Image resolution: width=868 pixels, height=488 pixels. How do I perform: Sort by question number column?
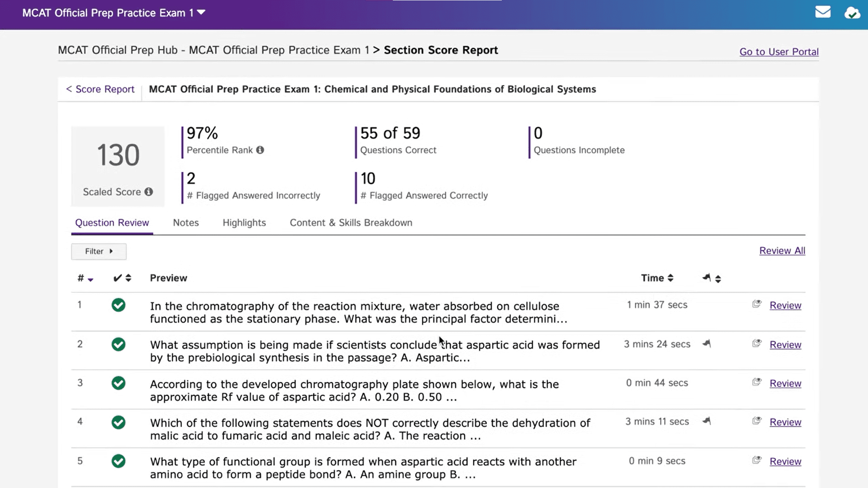(85, 278)
